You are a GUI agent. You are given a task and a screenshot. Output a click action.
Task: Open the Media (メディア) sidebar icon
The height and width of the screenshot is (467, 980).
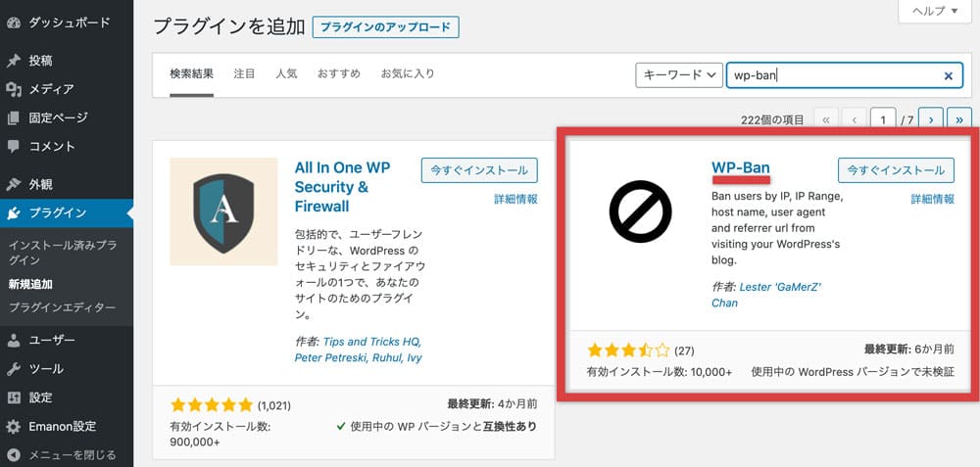tap(13, 89)
